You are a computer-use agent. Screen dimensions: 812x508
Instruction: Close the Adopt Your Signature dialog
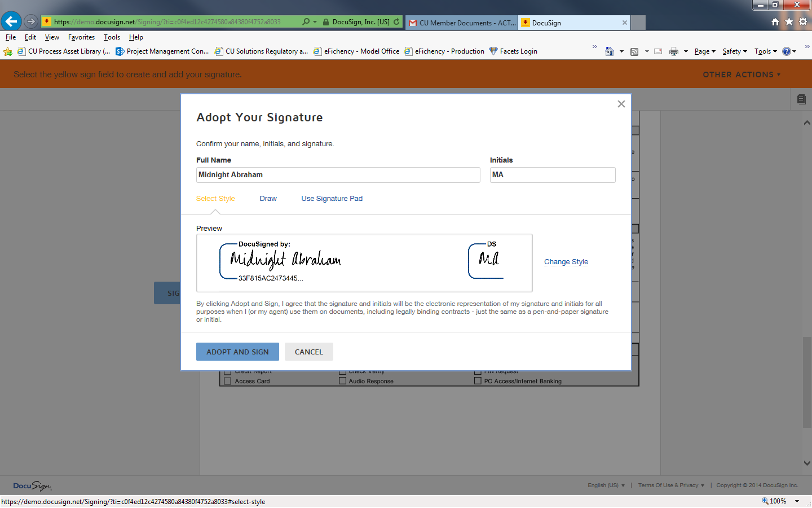click(x=621, y=104)
